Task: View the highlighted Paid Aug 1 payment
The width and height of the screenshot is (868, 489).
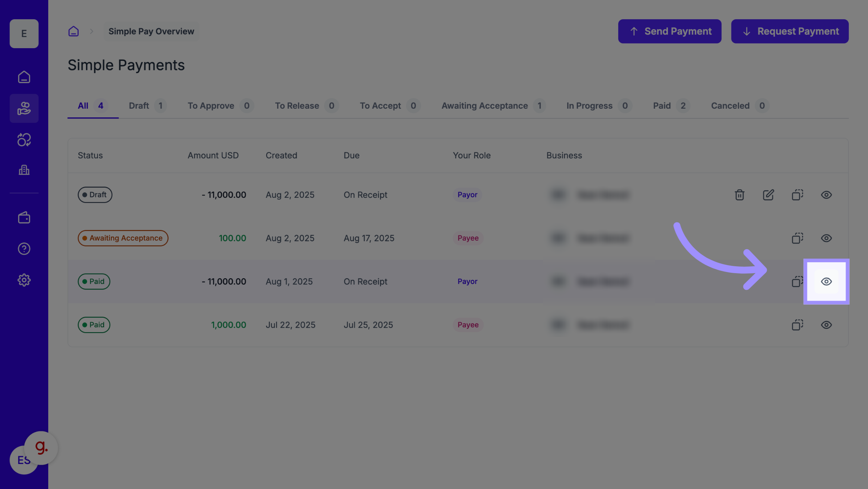Action: point(826,281)
